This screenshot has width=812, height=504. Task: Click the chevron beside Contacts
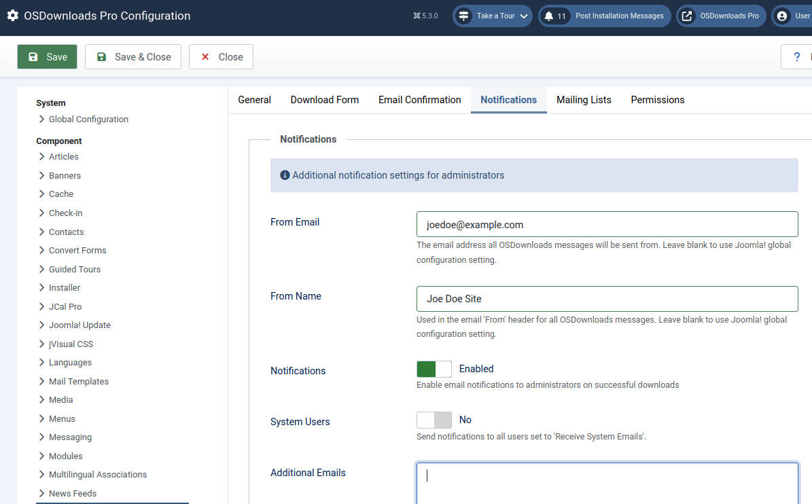(x=41, y=232)
